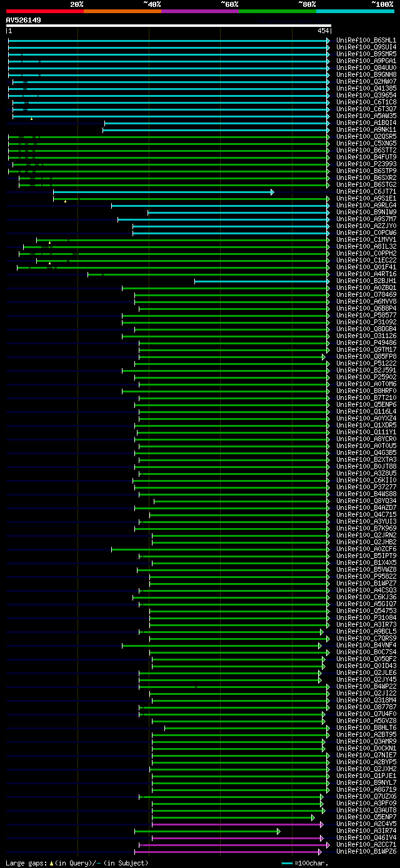Select the UniRef100_B8HLT6 label
400x868 pixels.
click(x=366, y=727)
